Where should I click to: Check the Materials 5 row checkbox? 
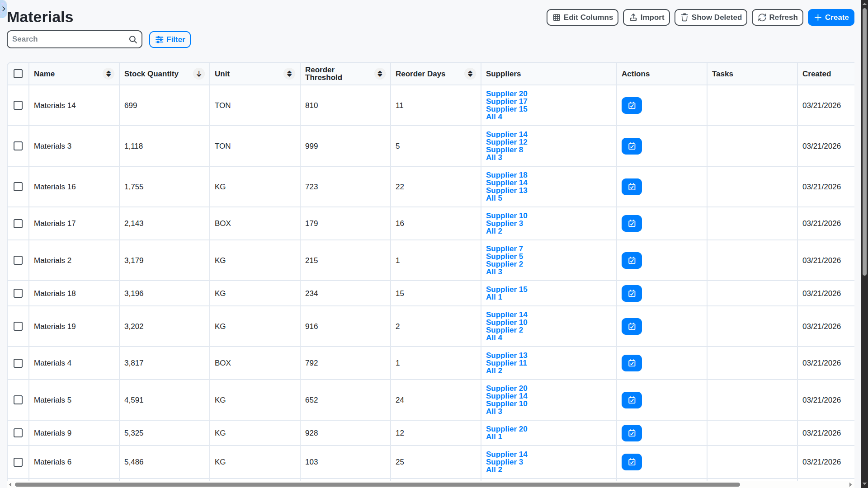(x=18, y=400)
